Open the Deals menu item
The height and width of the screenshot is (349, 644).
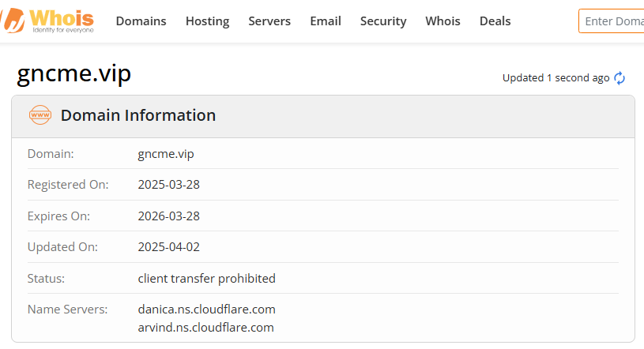pos(495,21)
